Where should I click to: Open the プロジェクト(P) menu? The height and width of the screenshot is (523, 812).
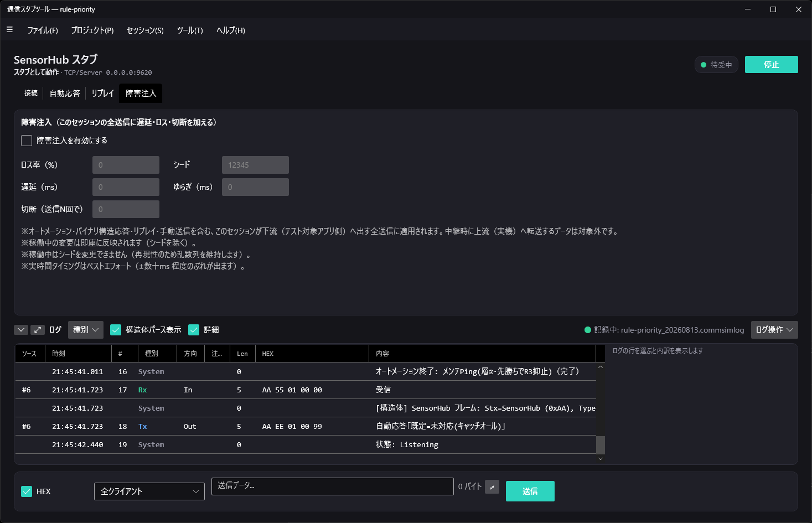point(92,30)
